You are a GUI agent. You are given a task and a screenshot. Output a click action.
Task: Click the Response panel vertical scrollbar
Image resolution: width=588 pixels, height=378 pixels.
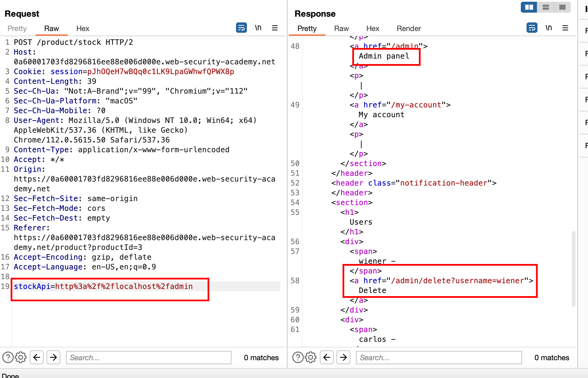click(573, 269)
